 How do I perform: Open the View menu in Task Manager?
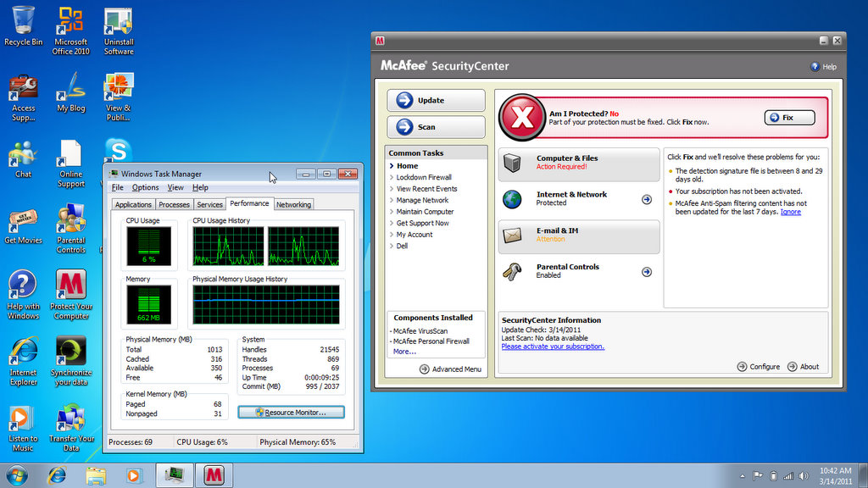point(175,187)
